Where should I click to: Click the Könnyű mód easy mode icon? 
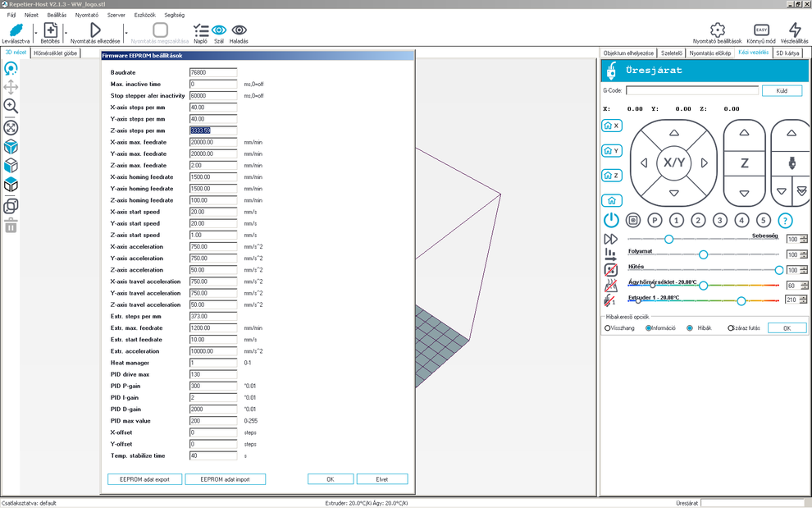761,30
